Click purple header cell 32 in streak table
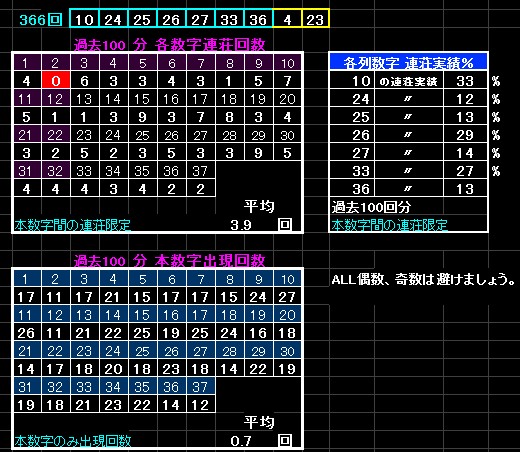This screenshot has width=520, height=452. click(x=56, y=171)
